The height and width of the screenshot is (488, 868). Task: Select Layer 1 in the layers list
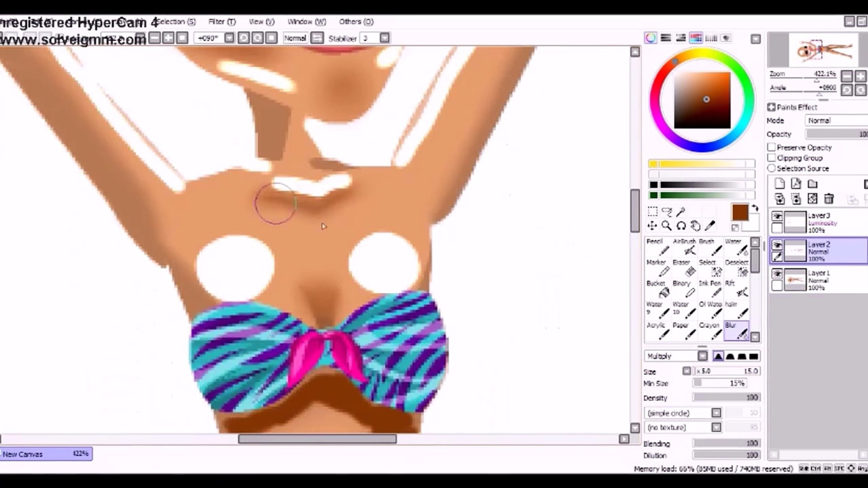point(818,280)
